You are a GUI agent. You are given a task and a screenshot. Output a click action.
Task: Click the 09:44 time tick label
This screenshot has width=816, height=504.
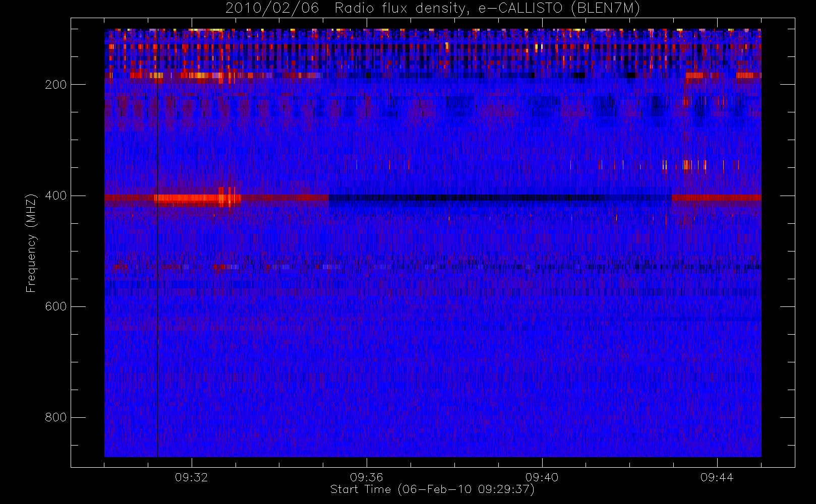tap(717, 477)
